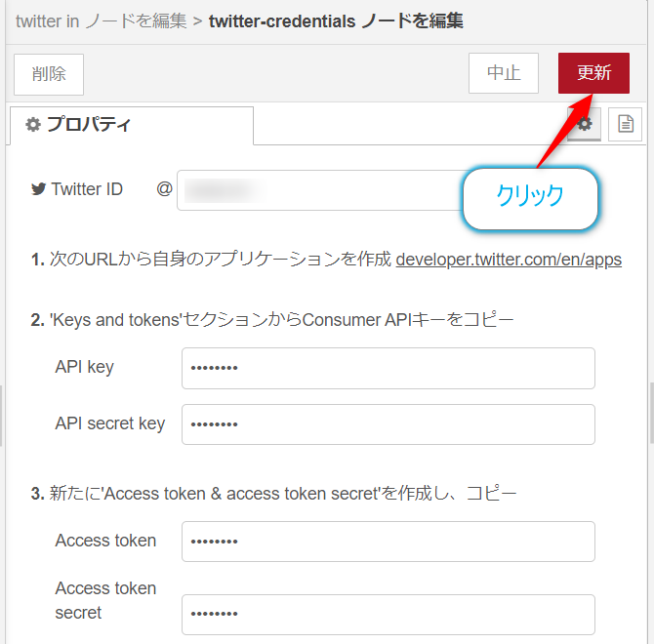The height and width of the screenshot is (644, 654).
Task: Focus the Access token secret field
Action: [388, 615]
